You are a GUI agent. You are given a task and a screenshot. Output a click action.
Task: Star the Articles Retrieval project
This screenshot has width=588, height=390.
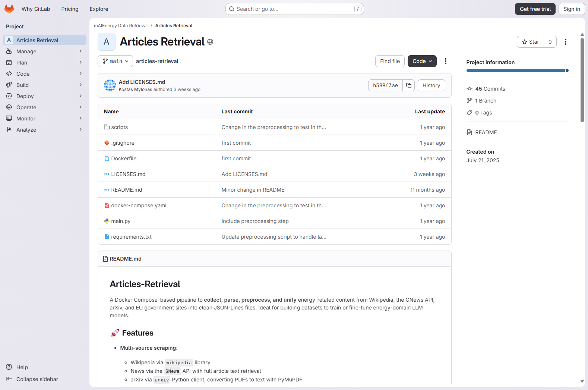pyautogui.click(x=530, y=42)
